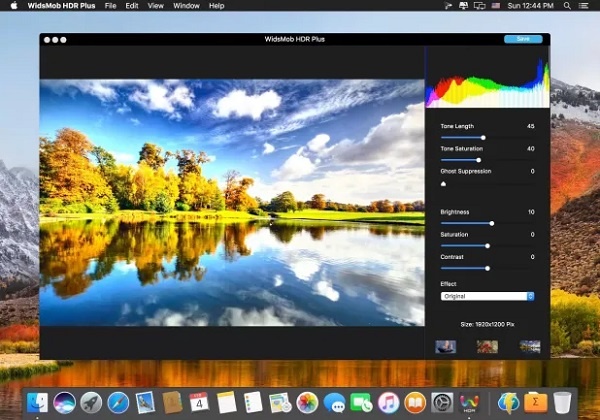Open the File menu
This screenshot has height=420, width=600.
tap(110, 6)
